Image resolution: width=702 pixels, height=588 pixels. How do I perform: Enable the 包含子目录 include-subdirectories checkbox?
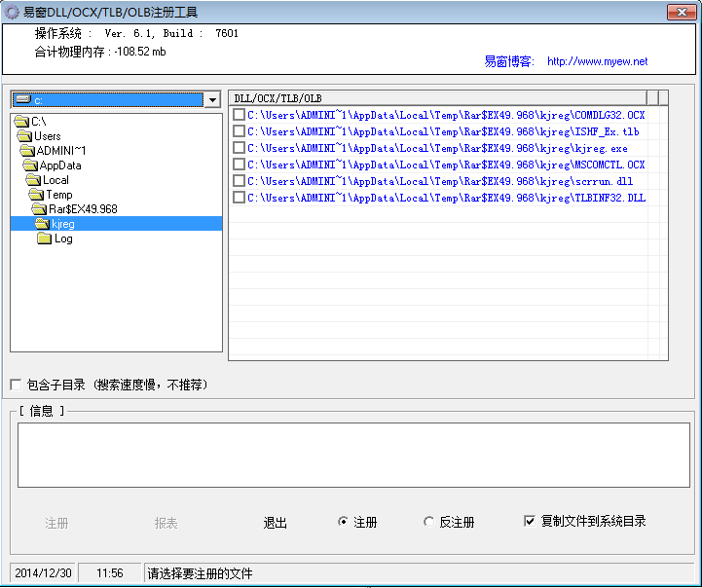point(16,385)
